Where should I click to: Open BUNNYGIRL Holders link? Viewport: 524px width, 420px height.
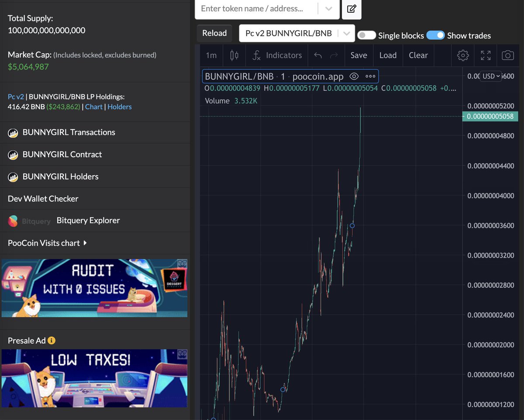(x=60, y=177)
